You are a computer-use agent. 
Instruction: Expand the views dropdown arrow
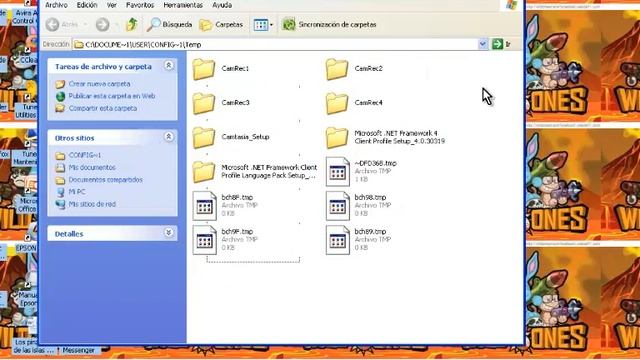(x=271, y=25)
